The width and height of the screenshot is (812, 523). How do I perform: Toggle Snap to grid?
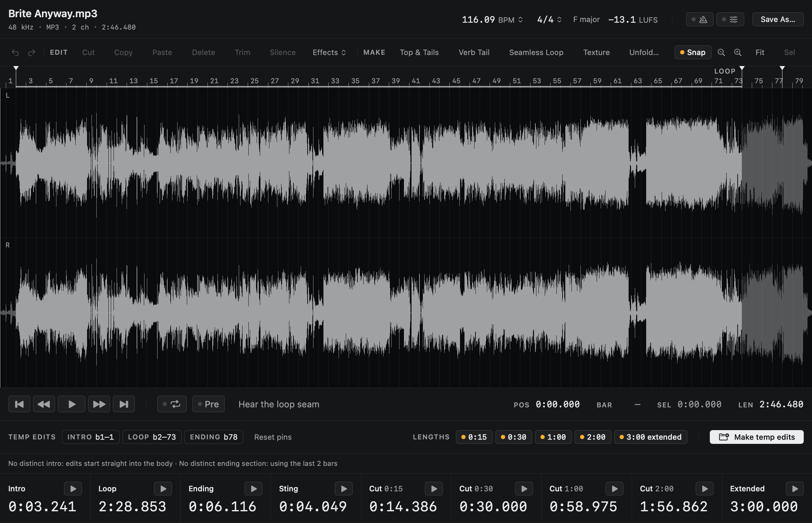[693, 52]
